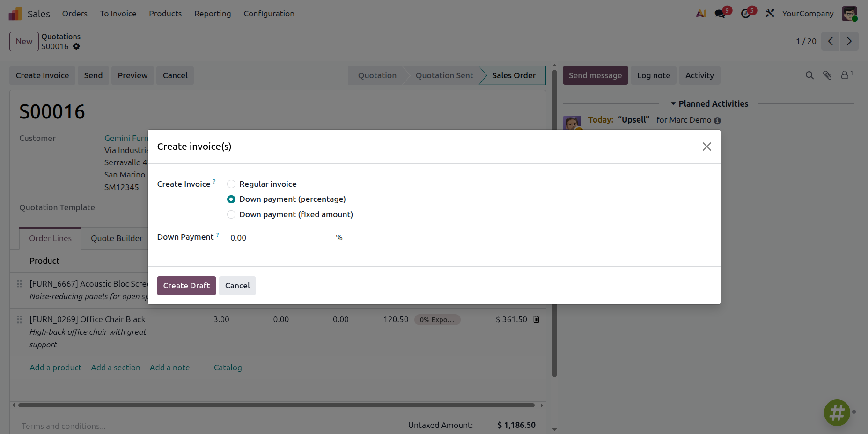868x434 pixels.
Task: Click the attachments paperclip icon
Action: (827, 75)
